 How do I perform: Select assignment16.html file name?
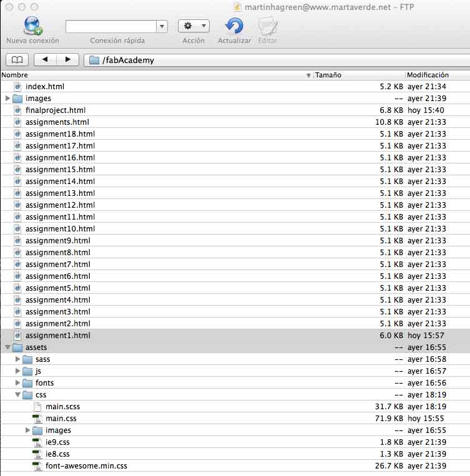pyautogui.click(x=60, y=158)
